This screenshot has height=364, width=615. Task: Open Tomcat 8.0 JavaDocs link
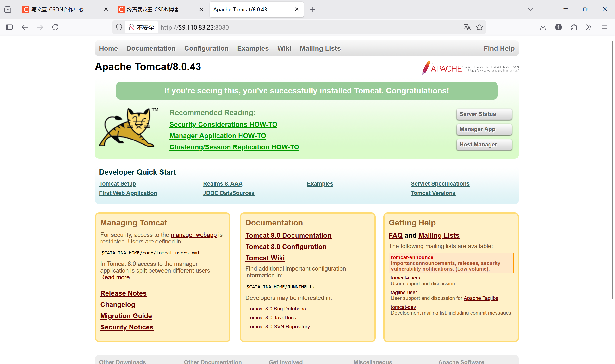pyautogui.click(x=272, y=318)
